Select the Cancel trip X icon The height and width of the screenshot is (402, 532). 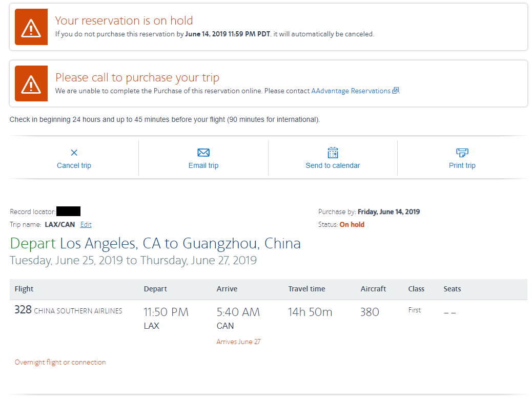click(x=73, y=152)
